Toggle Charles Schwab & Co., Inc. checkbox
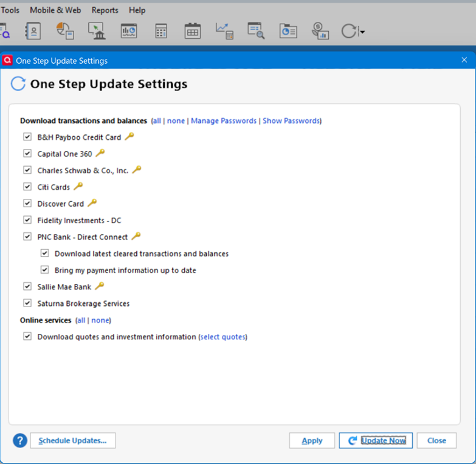Image resolution: width=476 pixels, height=464 pixels. coord(27,170)
